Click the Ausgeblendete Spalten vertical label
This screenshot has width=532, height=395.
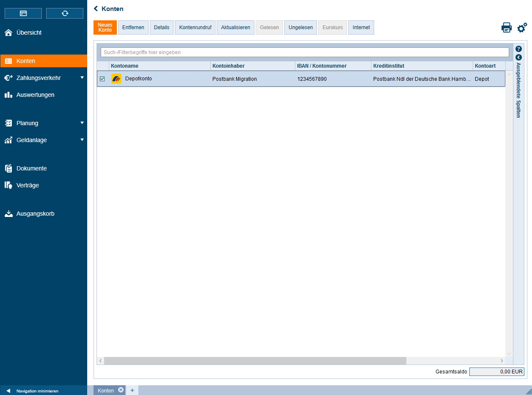coord(518,90)
